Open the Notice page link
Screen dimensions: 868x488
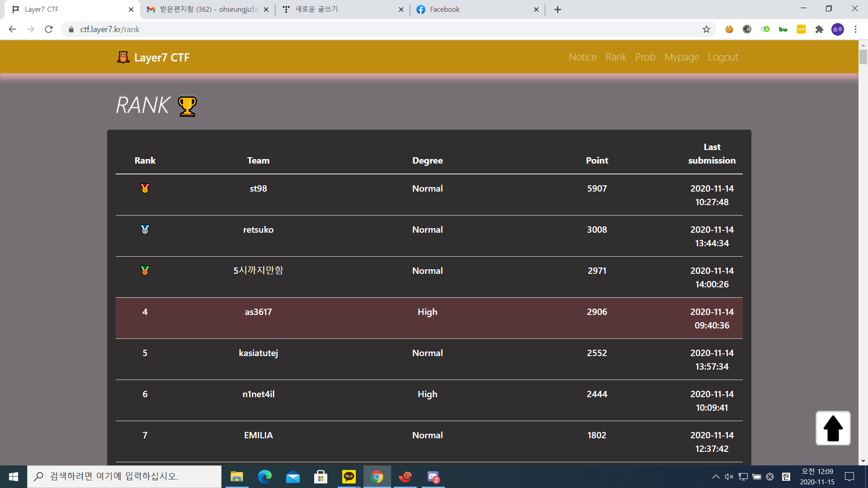[582, 57]
